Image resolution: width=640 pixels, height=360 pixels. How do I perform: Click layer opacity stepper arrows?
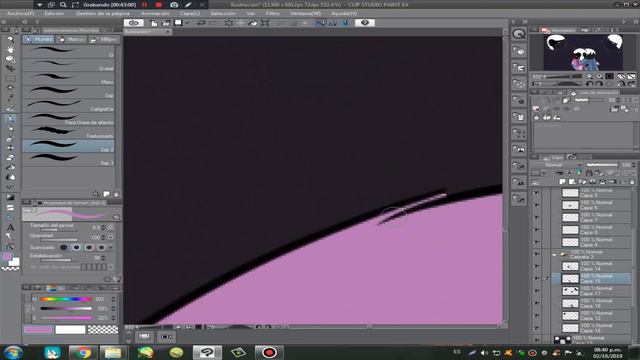(x=634, y=165)
